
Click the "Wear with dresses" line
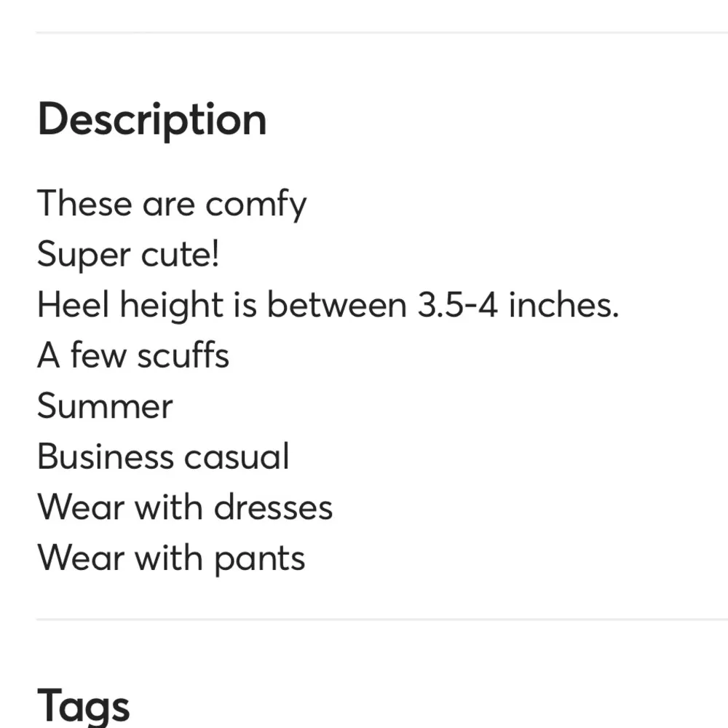185,507
